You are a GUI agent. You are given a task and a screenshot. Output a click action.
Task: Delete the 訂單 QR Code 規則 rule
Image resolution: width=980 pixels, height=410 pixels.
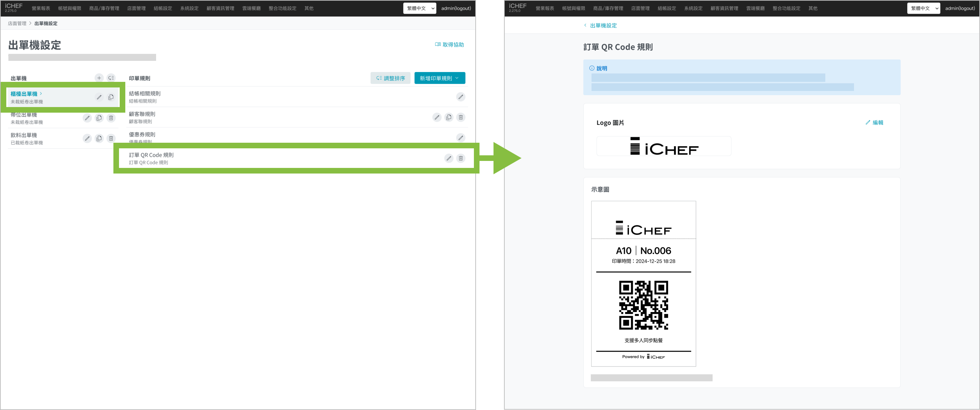(460, 158)
